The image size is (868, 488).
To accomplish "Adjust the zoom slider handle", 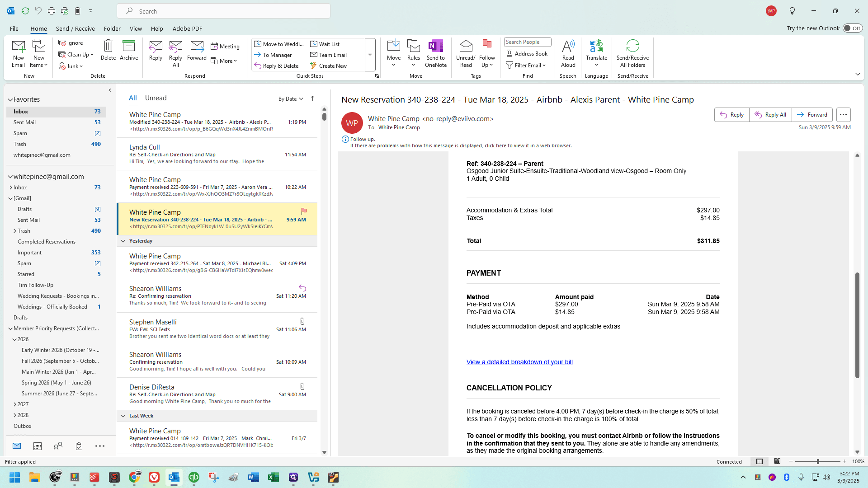I will (818, 461).
